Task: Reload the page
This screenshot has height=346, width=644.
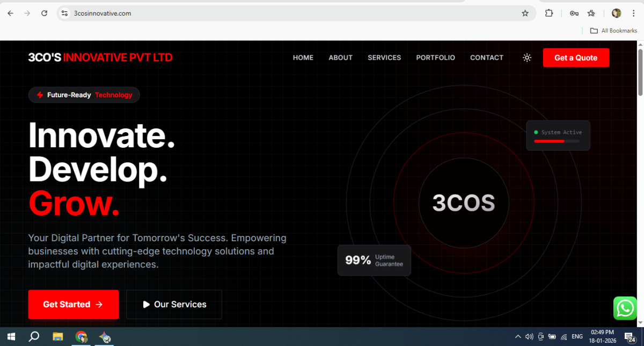Action: coord(45,13)
